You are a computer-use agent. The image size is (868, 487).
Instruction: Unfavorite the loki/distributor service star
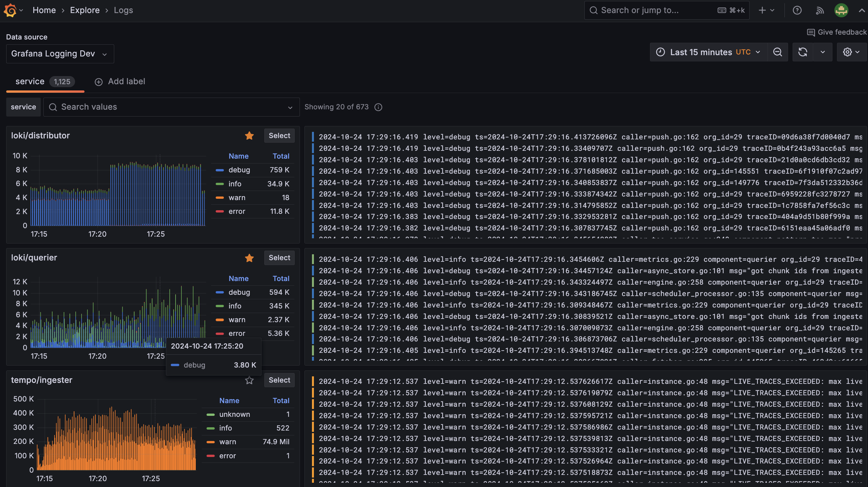[249, 136]
